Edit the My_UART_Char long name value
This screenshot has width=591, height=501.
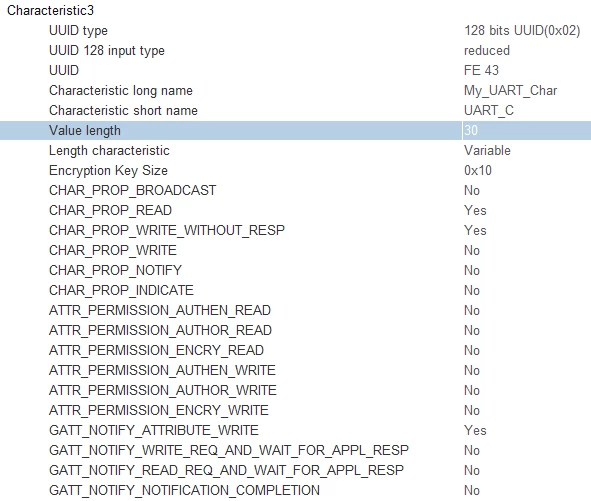coord(510,90)
